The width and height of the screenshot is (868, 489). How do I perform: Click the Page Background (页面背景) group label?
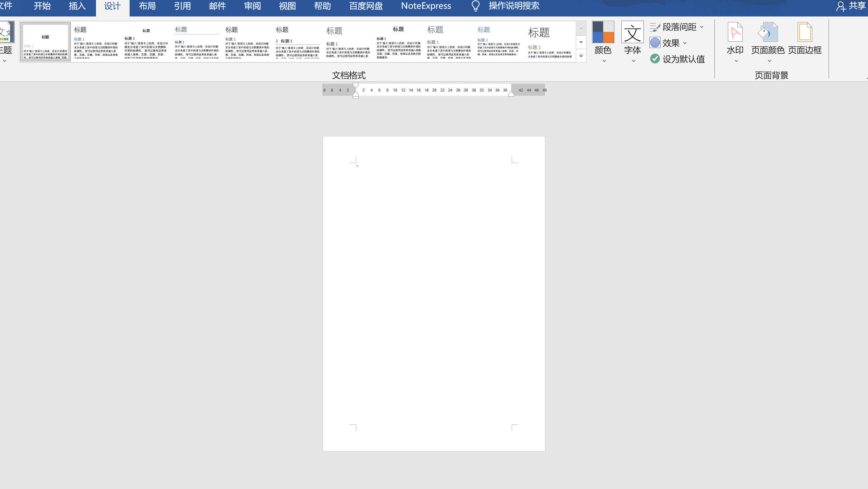coord(771,75)
